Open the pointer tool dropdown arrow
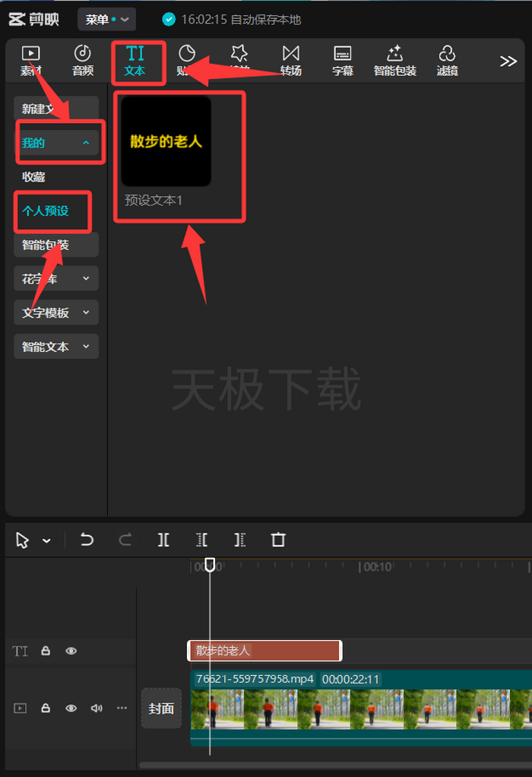This screenshot has width=532, height=777. pyautogui.click(x=46, y=541)
